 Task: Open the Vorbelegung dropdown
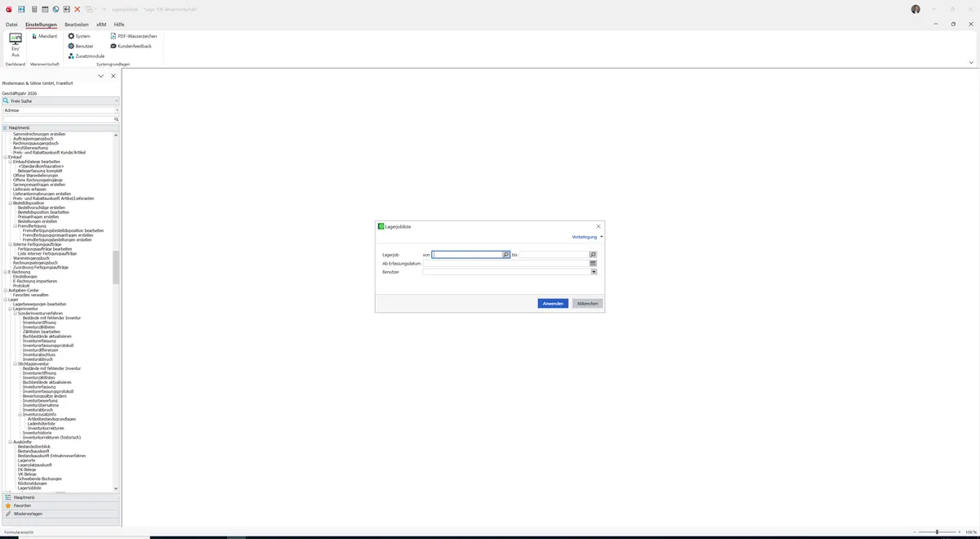pyautogui.click(x=587, y=237)
